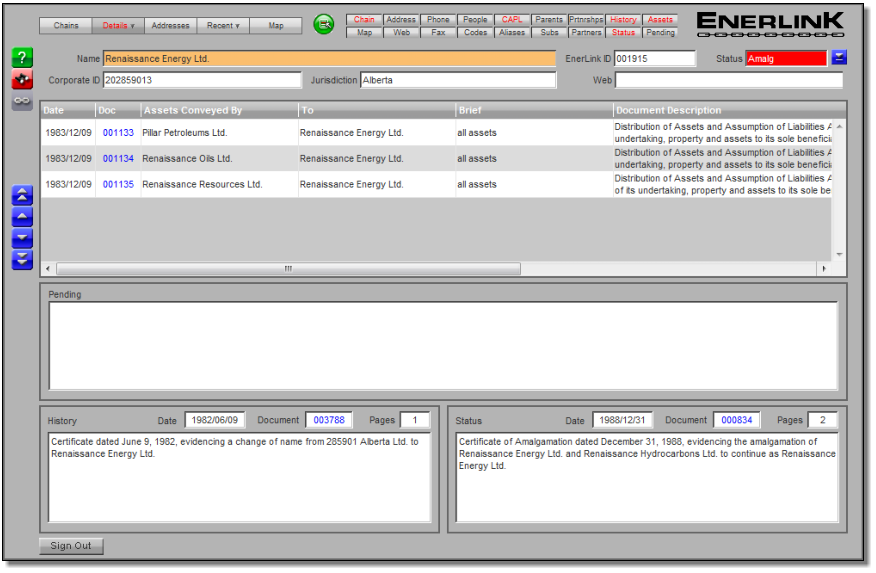Open History document link 003788
Image resolution: width=876 pixels, height=573 pixels.
point(329,420)
